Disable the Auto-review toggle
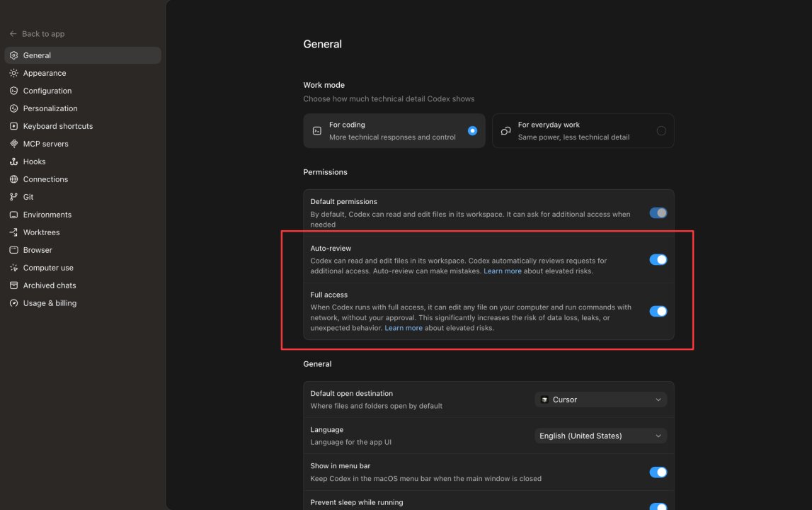The image size is (812, 510). [658, 260]
